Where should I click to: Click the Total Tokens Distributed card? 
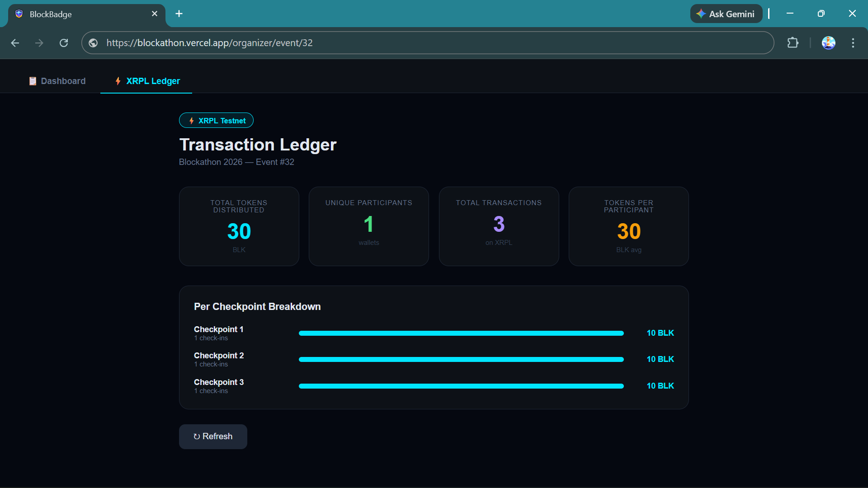click(x=239, y=226)
